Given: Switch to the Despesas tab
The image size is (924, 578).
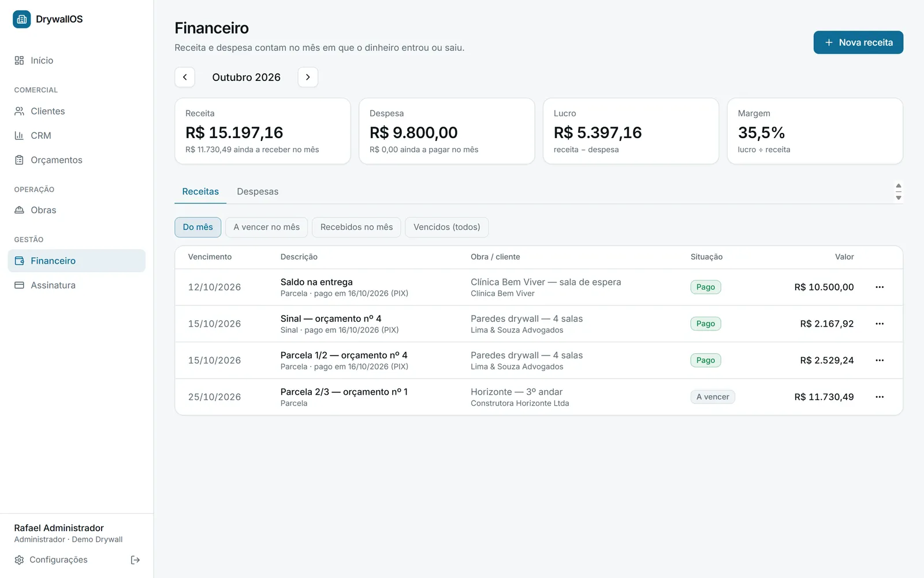Looking at the screenshot, I should pos(258,191).
